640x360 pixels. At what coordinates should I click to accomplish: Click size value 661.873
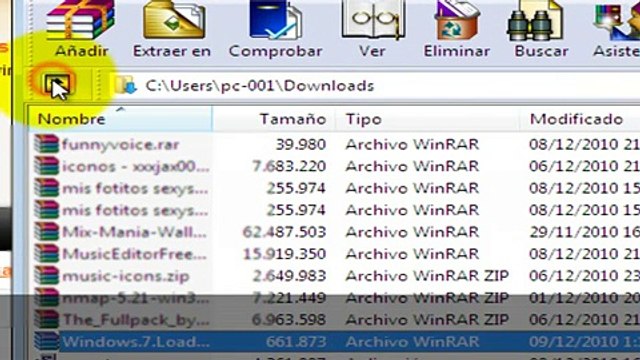point(296,342)
